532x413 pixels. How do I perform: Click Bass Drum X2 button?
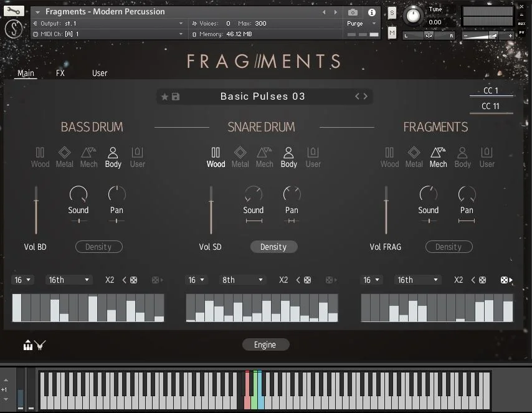[110, 280]
